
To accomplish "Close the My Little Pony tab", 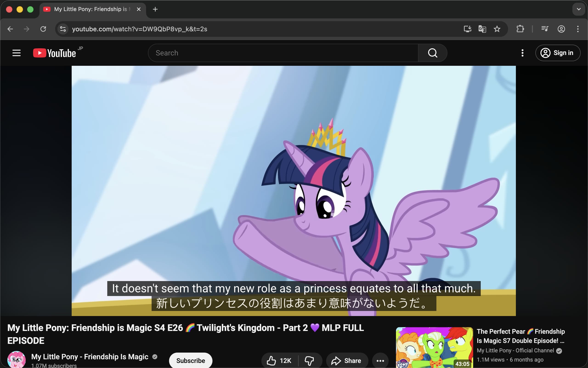I will [139, 9].
